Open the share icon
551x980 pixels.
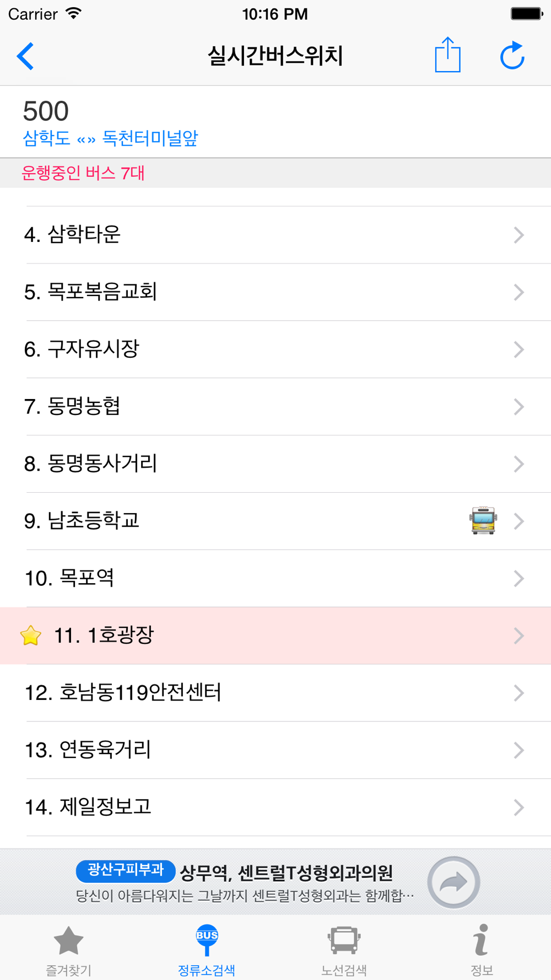(x=447, y=55)
